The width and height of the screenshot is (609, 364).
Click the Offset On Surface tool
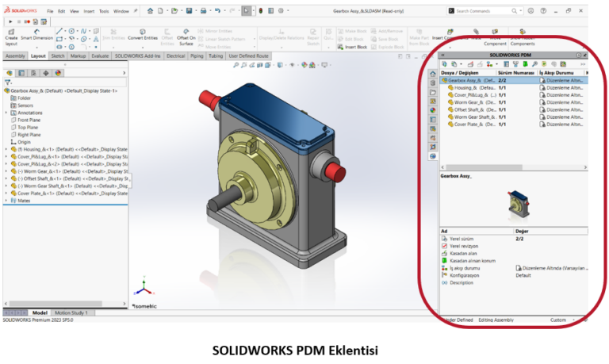(x=187, y=33)
